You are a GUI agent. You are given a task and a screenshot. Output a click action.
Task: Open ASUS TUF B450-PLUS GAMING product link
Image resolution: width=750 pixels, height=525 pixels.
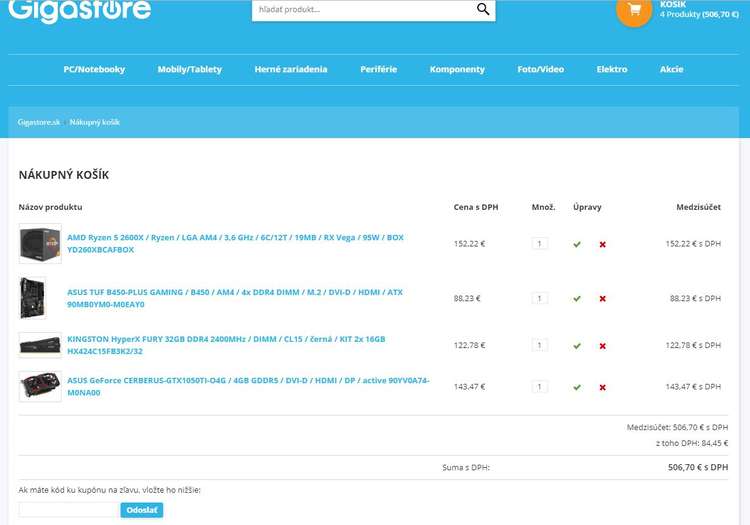coord(235,298)
